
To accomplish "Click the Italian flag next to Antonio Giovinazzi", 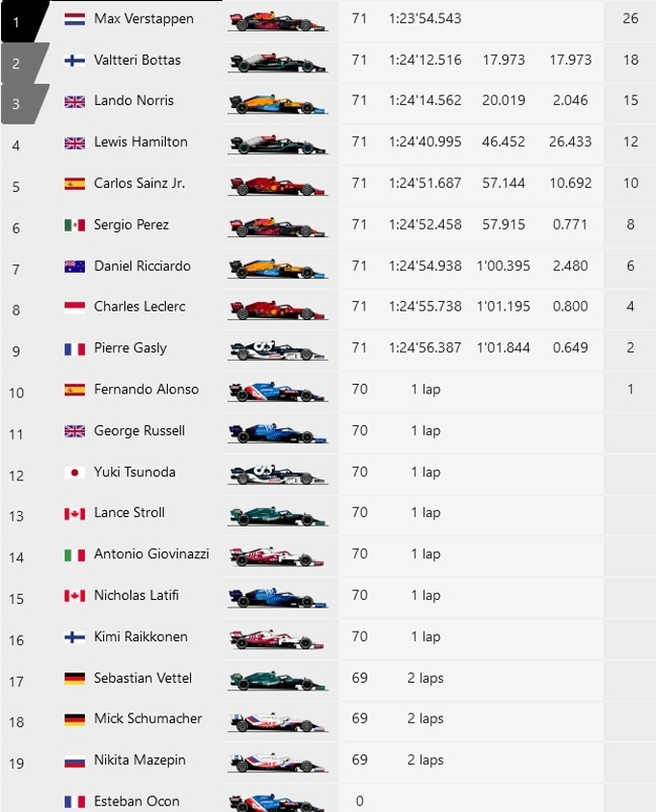I will (74, 555).
